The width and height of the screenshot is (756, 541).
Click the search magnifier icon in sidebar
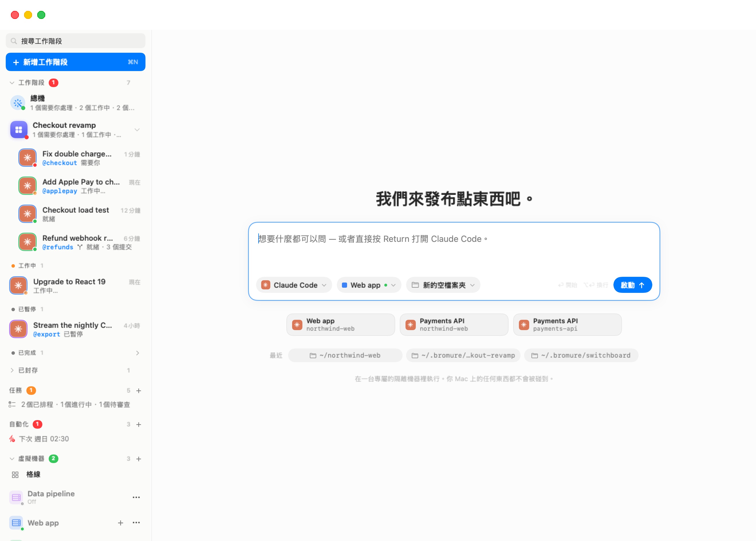tap(14, 41)
